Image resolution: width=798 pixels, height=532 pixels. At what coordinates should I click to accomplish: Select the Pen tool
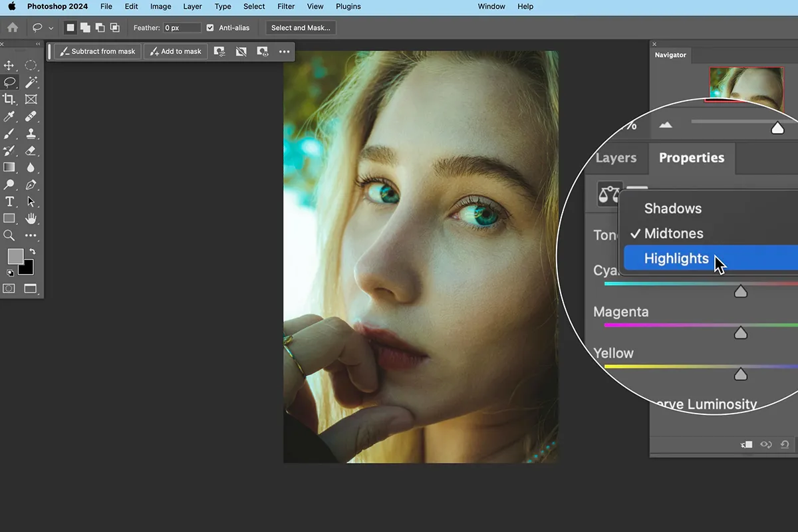(31, 184)
